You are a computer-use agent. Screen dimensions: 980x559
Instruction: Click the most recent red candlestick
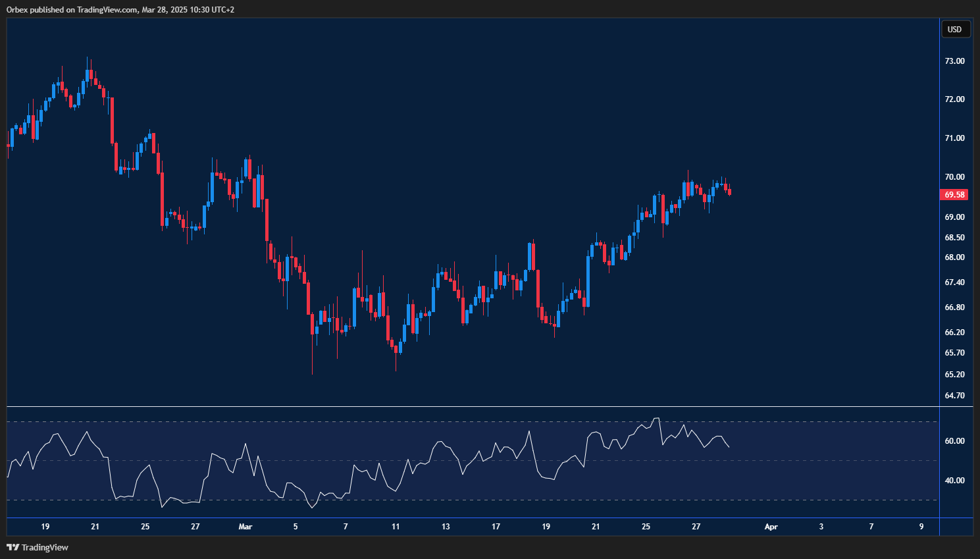[x=729, y=192]
